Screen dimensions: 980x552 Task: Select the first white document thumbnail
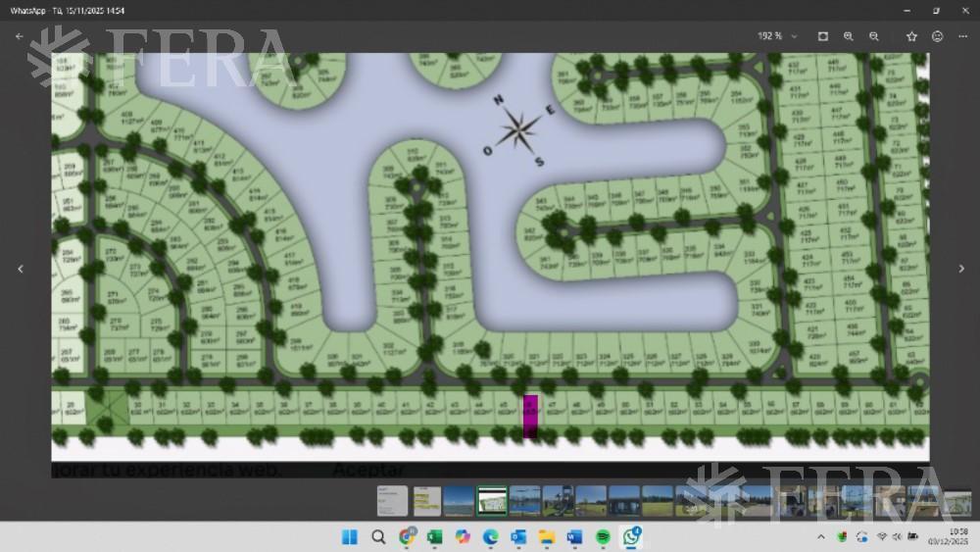[x=393, y=501]
